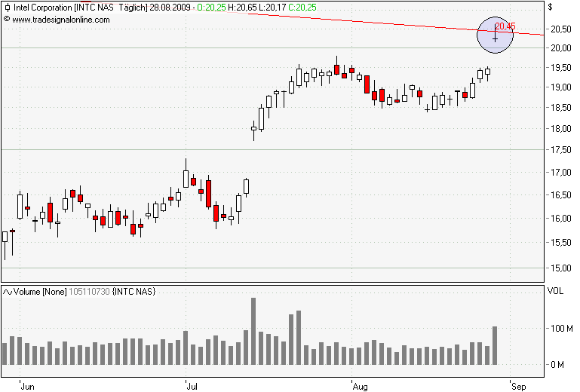Click the high value H:20,65
580x392 pixels.
(x=242, y=8)
